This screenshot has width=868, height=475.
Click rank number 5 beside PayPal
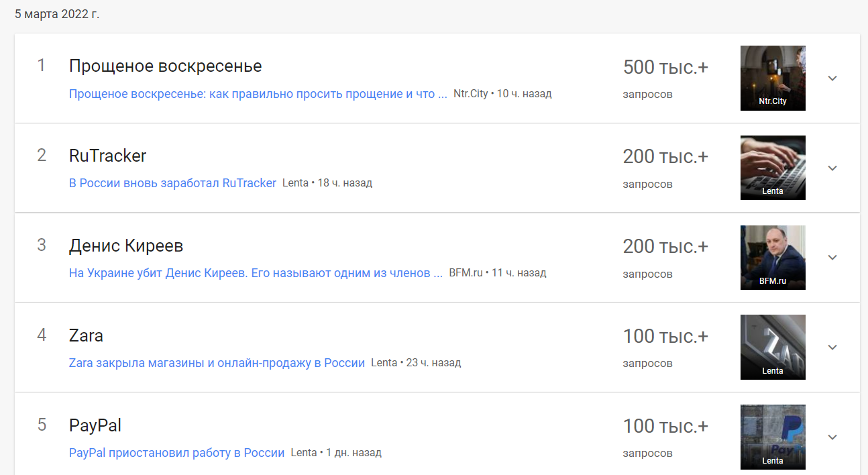pos(42,425)
